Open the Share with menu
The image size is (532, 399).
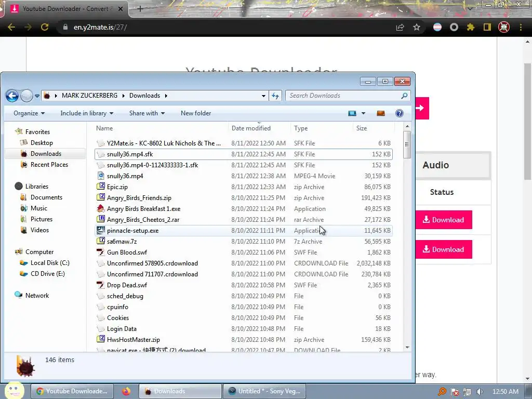tap(147, 113)
